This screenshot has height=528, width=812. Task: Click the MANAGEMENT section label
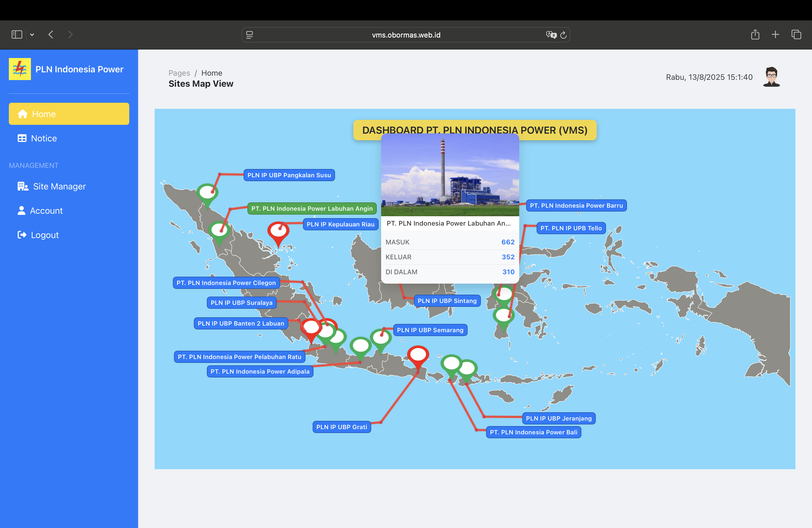pos(34,165)
